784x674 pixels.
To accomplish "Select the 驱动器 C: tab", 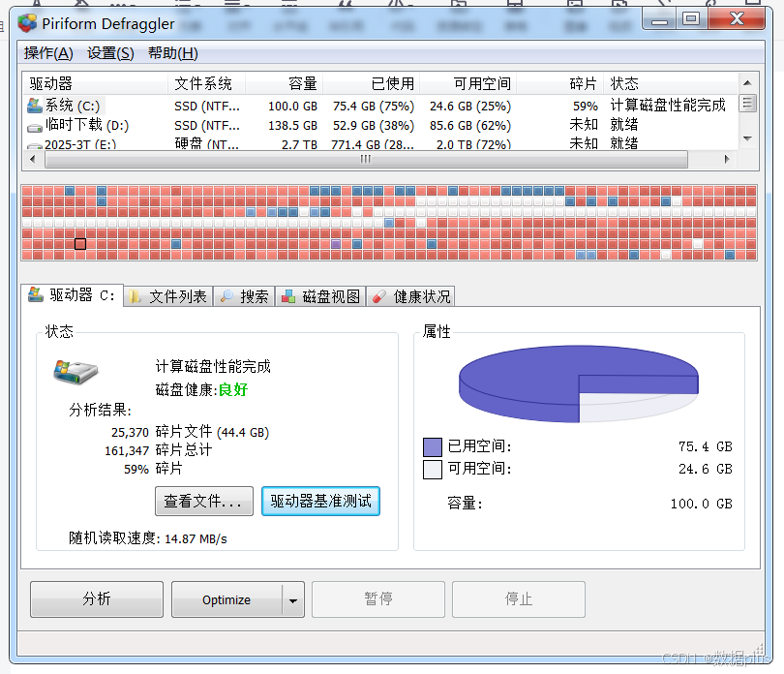I will 73,295.
